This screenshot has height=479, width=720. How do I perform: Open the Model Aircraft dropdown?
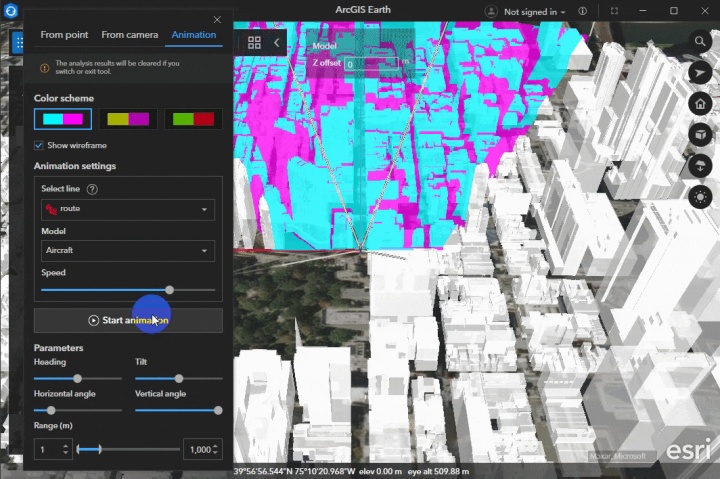coord(128,251)
